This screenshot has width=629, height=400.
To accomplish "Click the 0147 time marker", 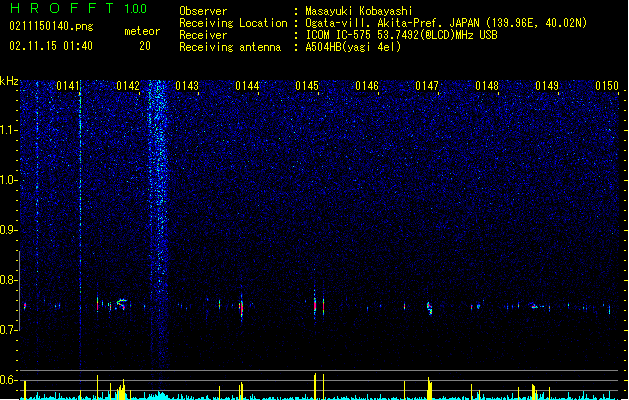I will (x=427, y=86).
